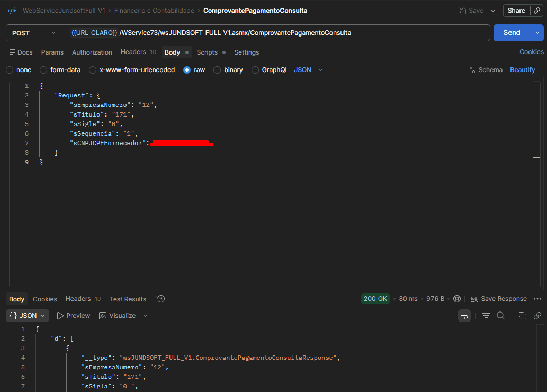Open the JSON response format dropdown
Screen dimensions: 547x392
coord(28,316)
